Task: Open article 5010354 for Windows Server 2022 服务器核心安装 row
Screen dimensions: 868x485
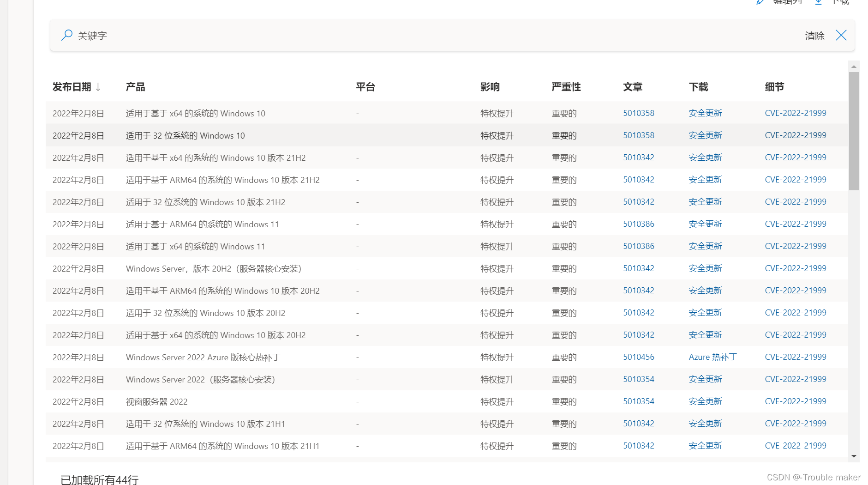Action: [x=639, y=379]
